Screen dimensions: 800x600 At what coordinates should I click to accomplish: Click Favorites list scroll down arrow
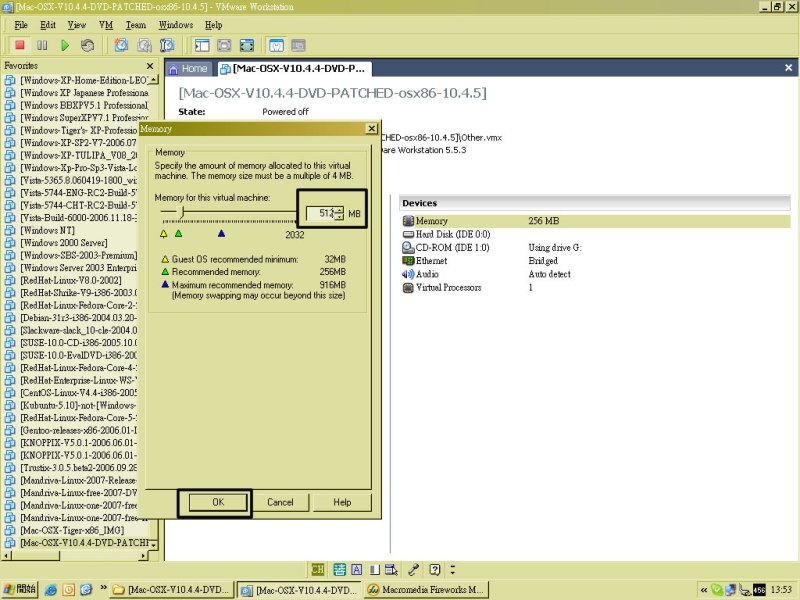click(x=154, y=544)
